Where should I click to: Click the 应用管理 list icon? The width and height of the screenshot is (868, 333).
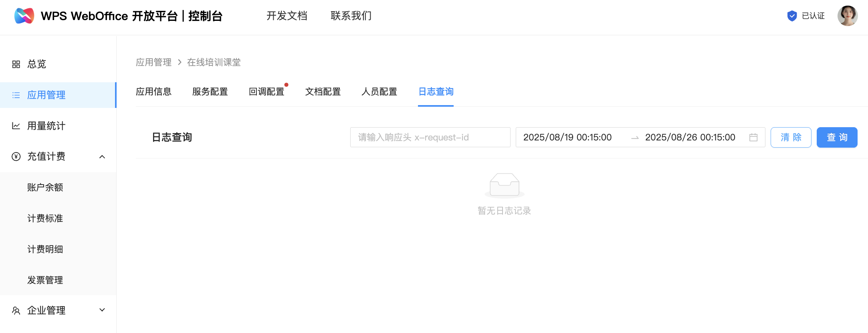point(16,95)
